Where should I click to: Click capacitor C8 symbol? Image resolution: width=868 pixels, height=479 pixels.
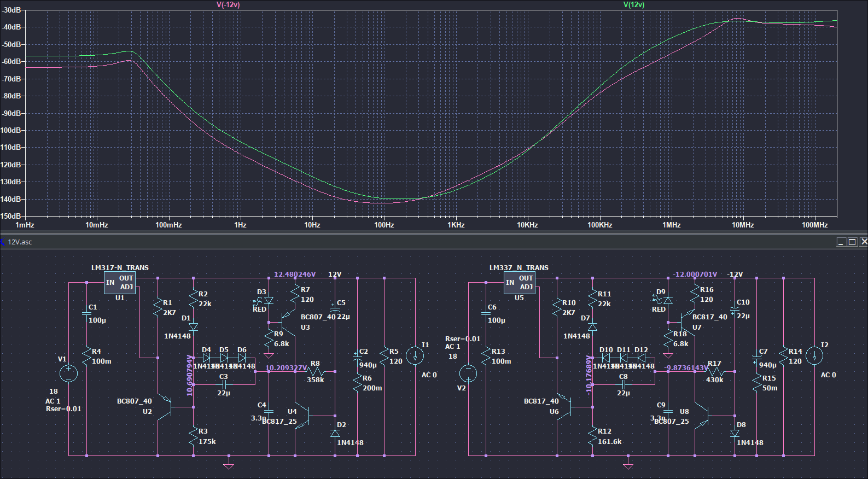(x=623, y=385)
